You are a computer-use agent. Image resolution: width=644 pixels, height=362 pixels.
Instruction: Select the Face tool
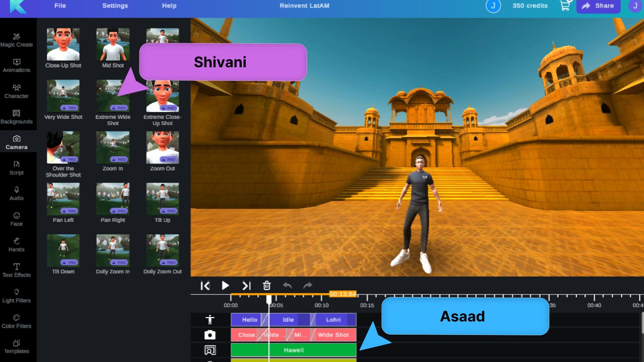coord(16,218)
